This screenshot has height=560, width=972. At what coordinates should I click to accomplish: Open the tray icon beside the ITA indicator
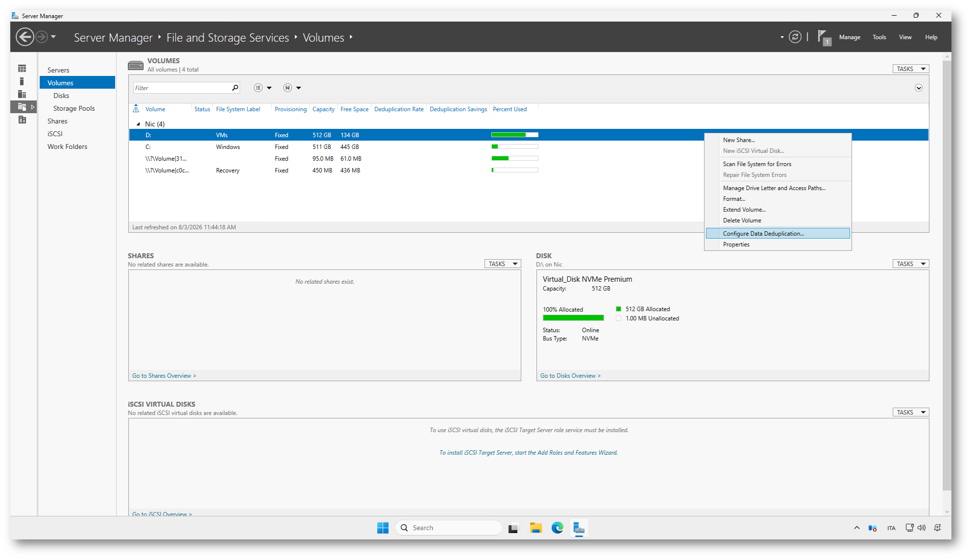point(873,528)
